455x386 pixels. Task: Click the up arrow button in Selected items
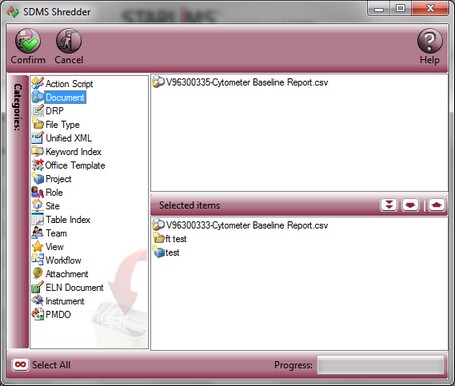[436, 205]
